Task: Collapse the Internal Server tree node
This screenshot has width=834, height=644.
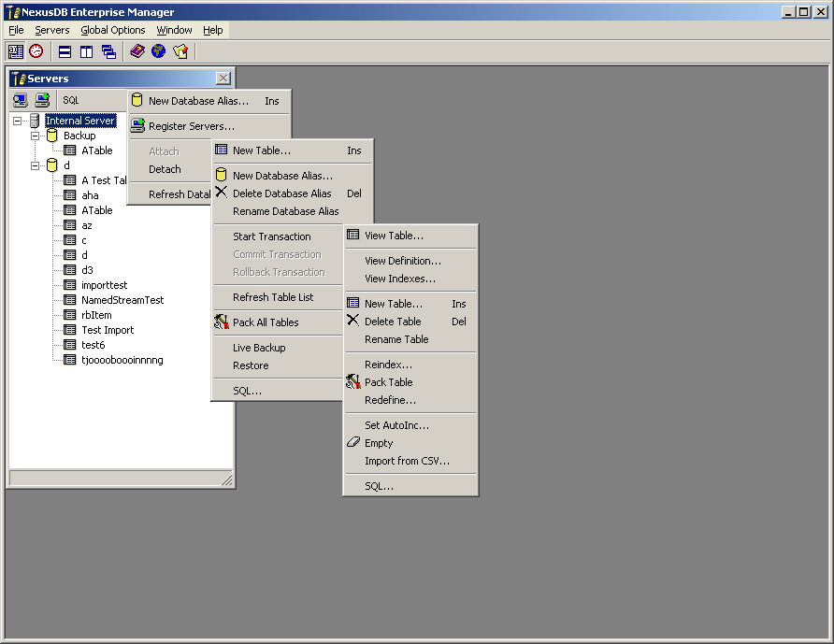Action: 18,122
